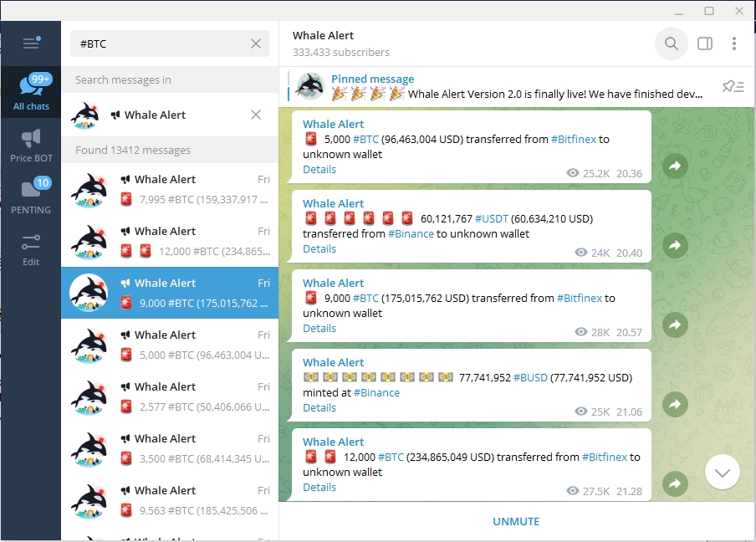Click #BTC hashtag in 12,000 BTC message
Viewport: 756px width, 542px height.
tap(391, 458)
